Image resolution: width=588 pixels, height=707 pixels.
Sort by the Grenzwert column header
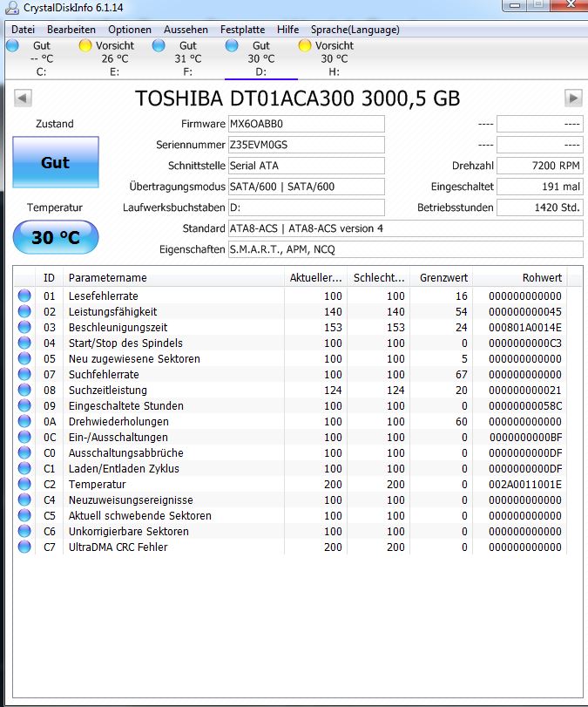click(x=442, y=278)
